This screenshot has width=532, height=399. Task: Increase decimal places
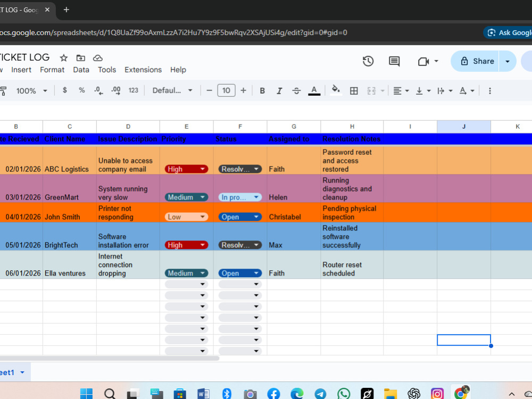tap(115, 90)
